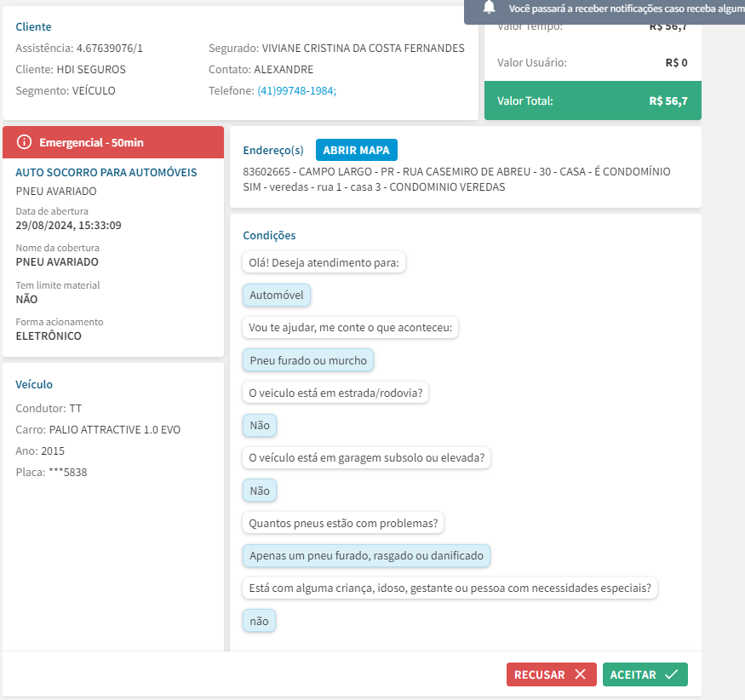
Task: Click the Não answer under estrada/rodovia question
Action: (260, 425)
